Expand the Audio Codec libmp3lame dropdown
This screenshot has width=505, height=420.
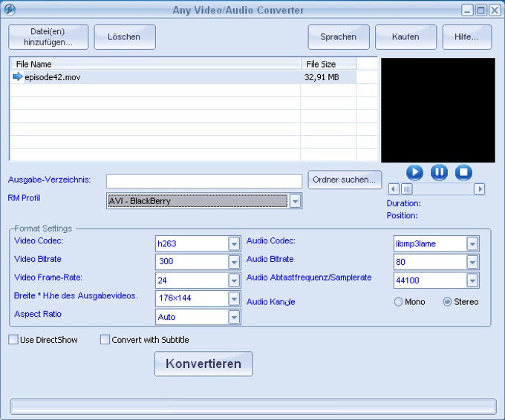[472, 243]
